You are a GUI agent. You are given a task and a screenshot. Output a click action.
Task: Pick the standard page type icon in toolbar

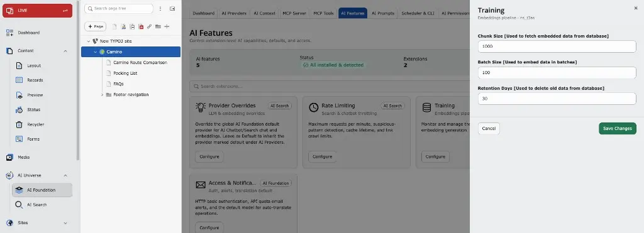(x=114, y=26)
